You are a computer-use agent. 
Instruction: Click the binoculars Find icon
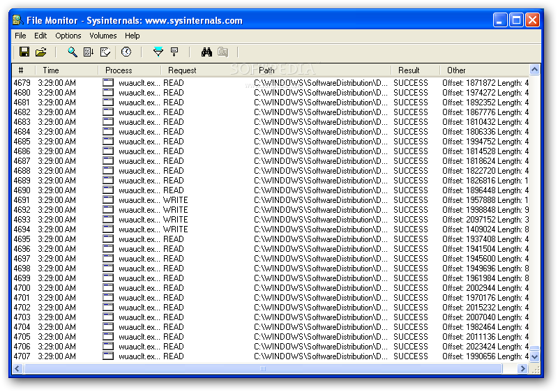tap(206, 52)
